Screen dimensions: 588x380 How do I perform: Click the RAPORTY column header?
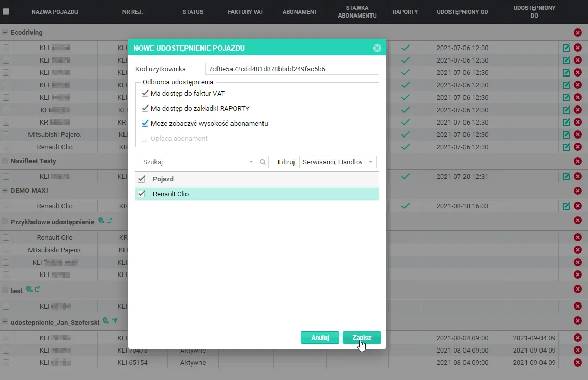tap(405, 12)
